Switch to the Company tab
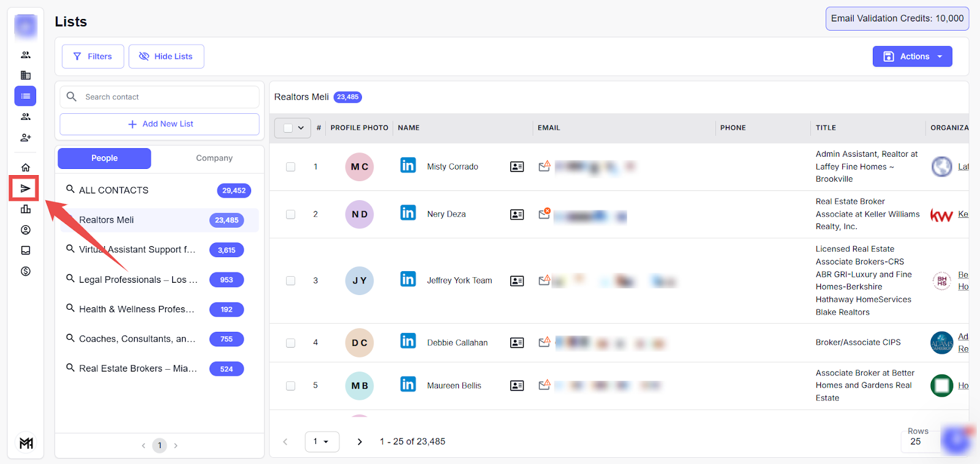Viewport: 980px width, 464px height. click(214, 158)
